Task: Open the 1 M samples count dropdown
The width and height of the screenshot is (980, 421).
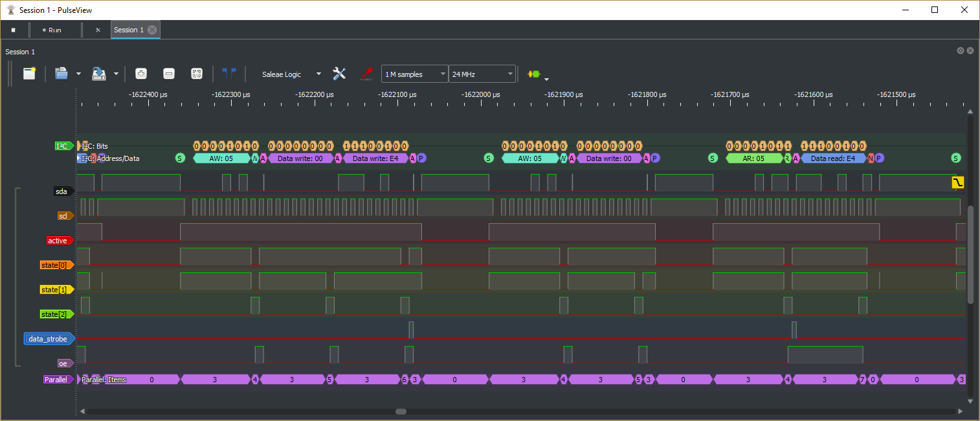Action: 415,74
